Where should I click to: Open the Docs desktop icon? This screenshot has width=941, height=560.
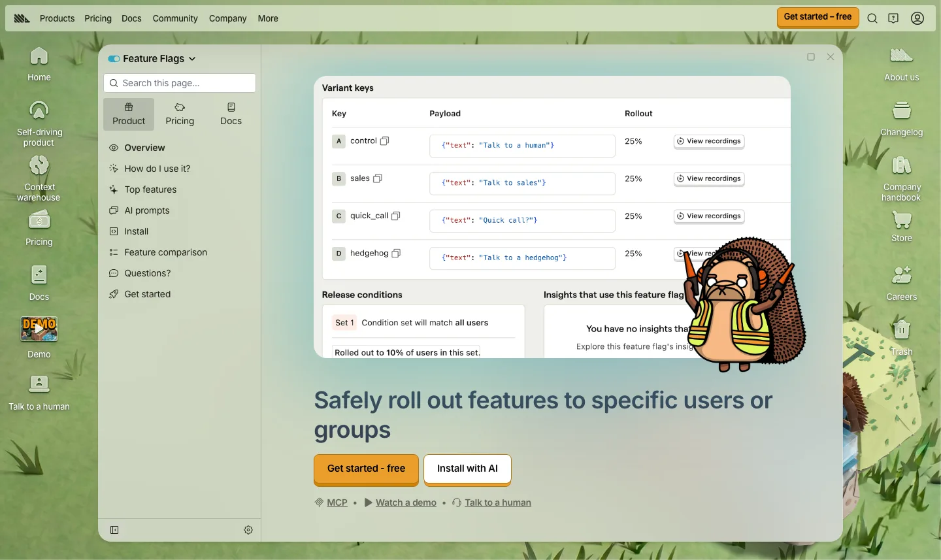pyautogui.click(x=39, y=283)
